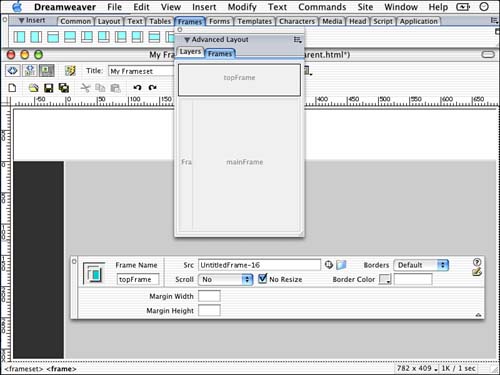Open the Modify menu
Screen dimensions: 500x375
click(x=242, y=7)
